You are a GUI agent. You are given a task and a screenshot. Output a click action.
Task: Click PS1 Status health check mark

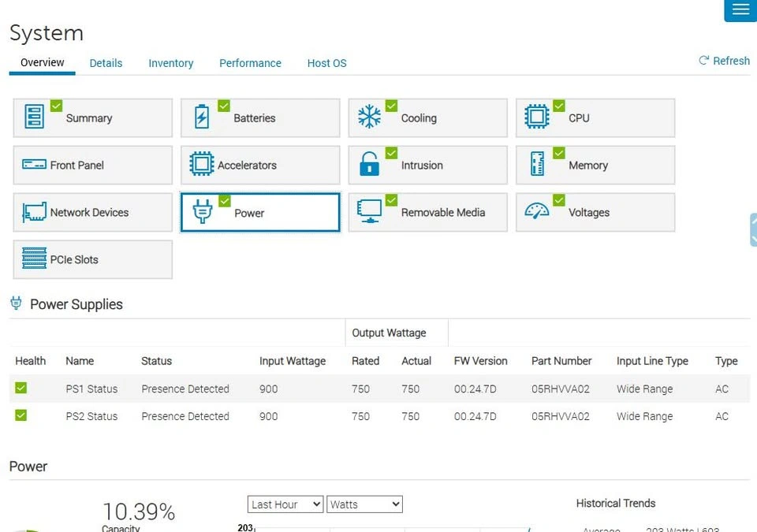pyautogui.click(x=21, y=388)
